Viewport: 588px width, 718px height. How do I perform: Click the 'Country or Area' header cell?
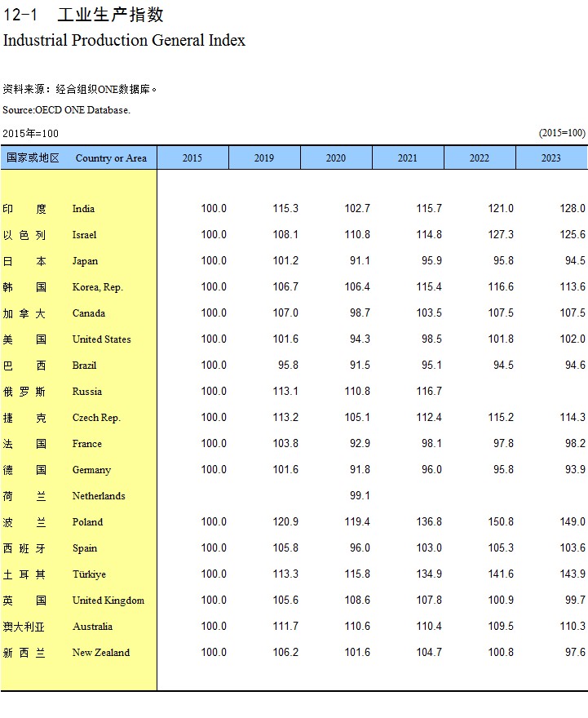click(111, 158)
